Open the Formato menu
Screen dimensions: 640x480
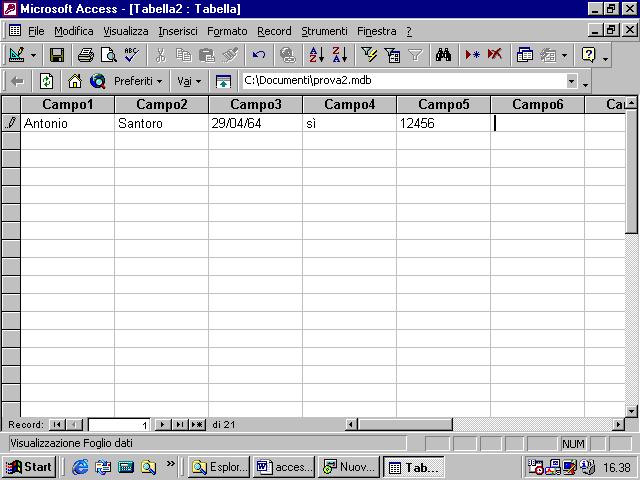[227, 31]
